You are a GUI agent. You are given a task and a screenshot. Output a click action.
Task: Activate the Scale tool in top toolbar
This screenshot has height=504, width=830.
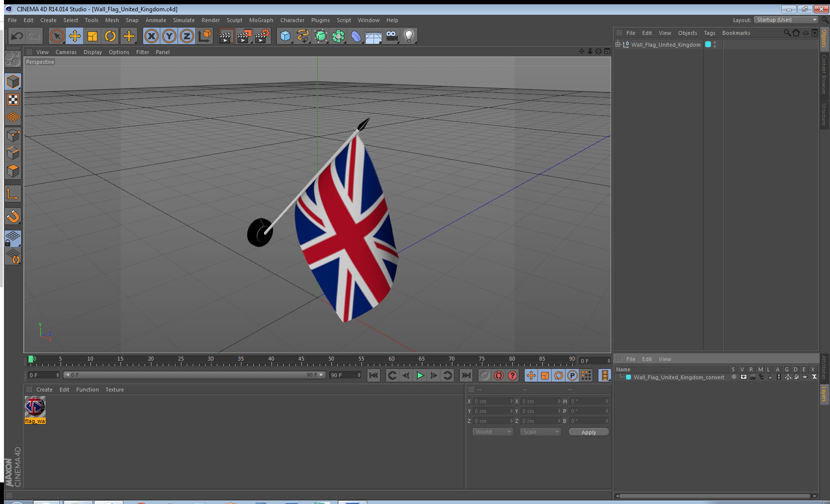pyautogui.click(x=92, y=36)
